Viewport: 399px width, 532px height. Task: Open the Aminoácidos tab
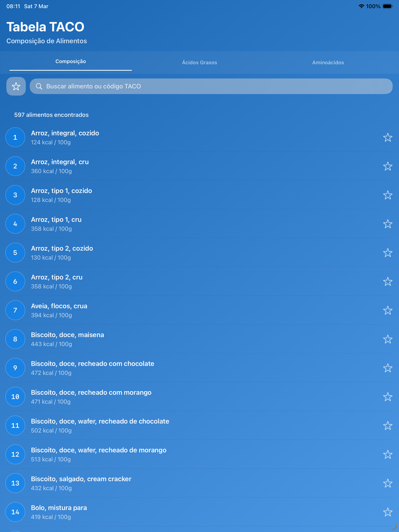coord(328,62)
